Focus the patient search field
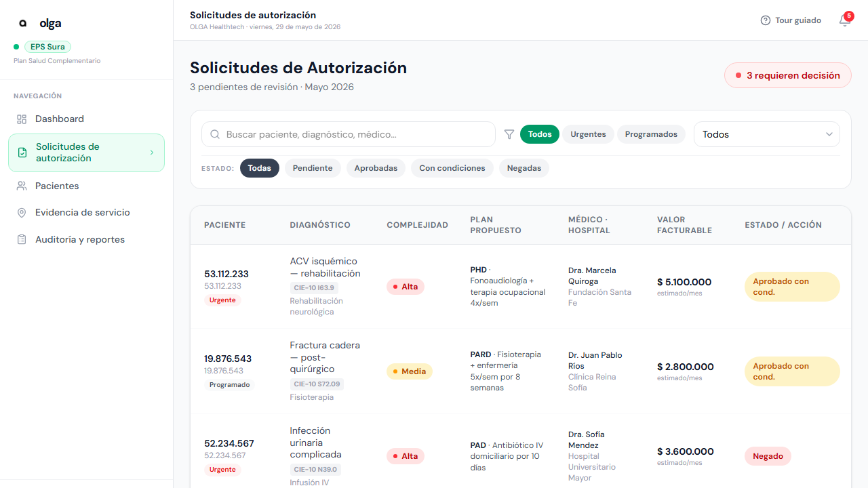This screenshot has height=488, width=868. pyautogui.click(x=349, y=134)
